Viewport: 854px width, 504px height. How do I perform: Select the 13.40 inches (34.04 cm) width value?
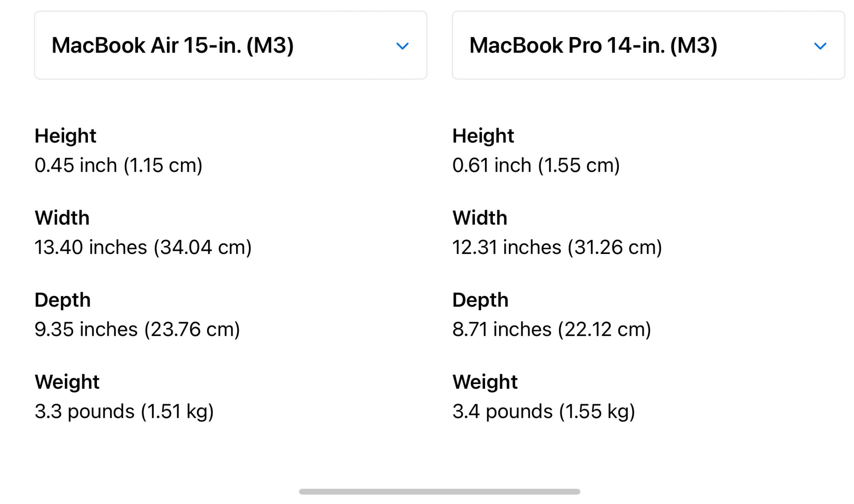click(143, 248)
